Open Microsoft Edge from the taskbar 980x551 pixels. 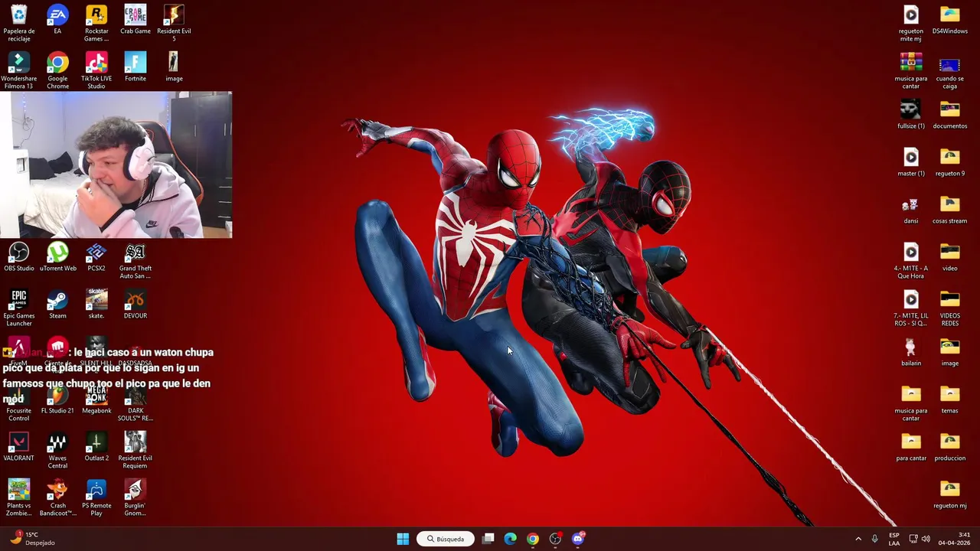click(x=510, y=539)
